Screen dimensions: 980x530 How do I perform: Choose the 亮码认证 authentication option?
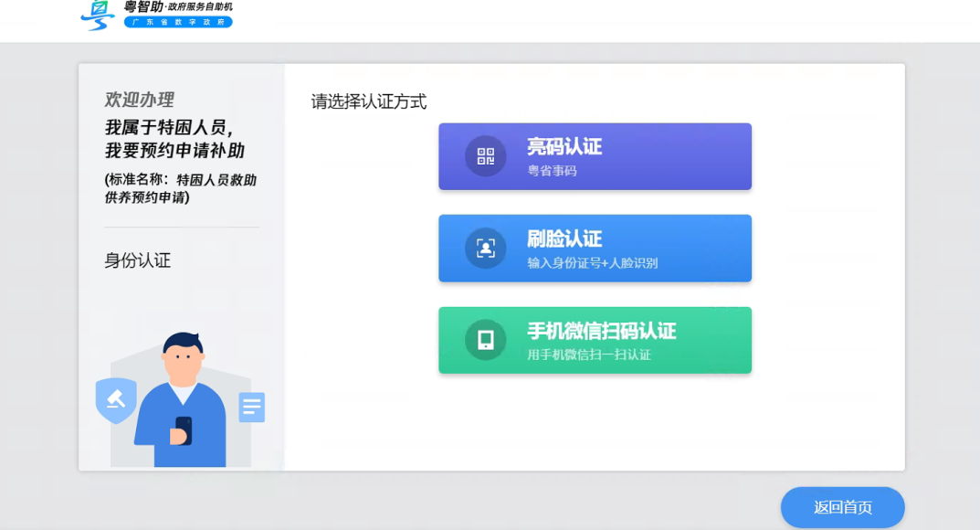tap(595, 155)
